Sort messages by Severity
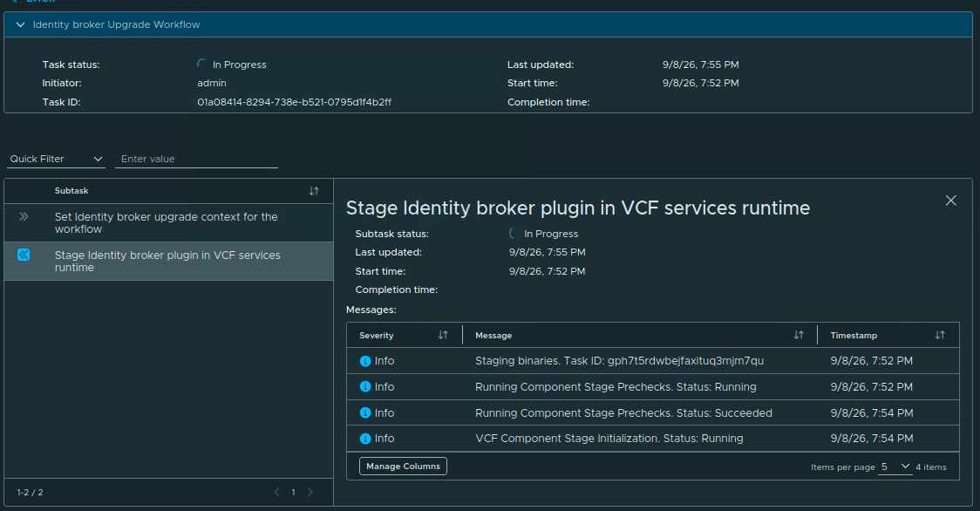Screen dimensions: 980x511 [x=443, y=335]
